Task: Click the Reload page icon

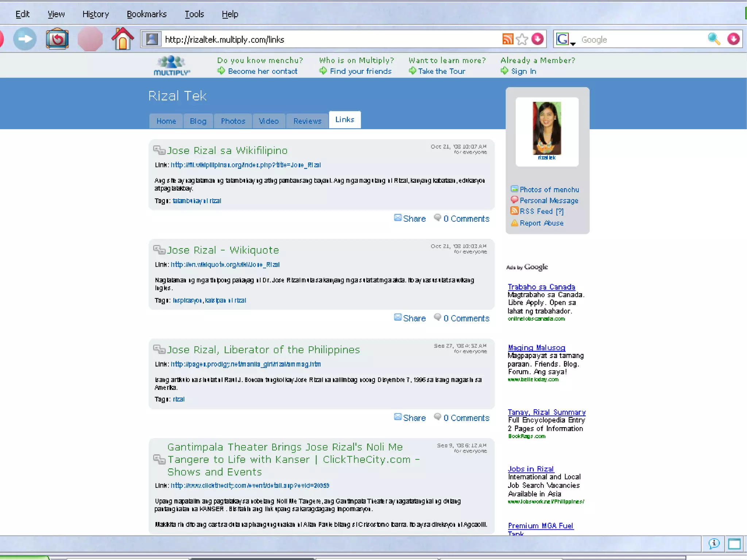Action: click(x=57, y=39)
